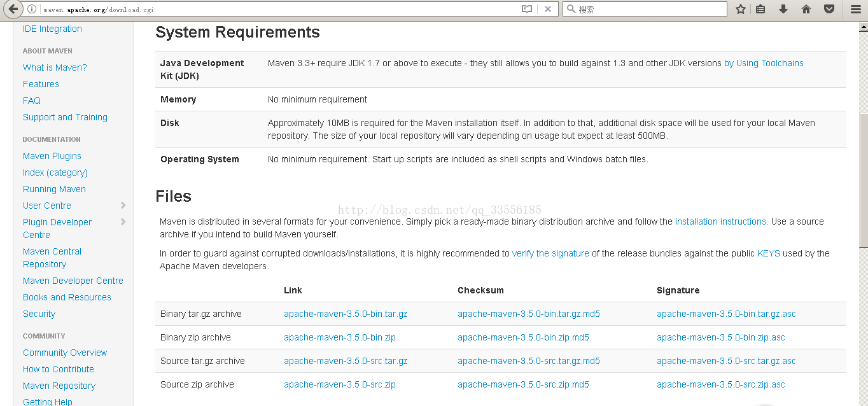Open the site information icon
Screen dimensions: 868x406
point(32,10)
